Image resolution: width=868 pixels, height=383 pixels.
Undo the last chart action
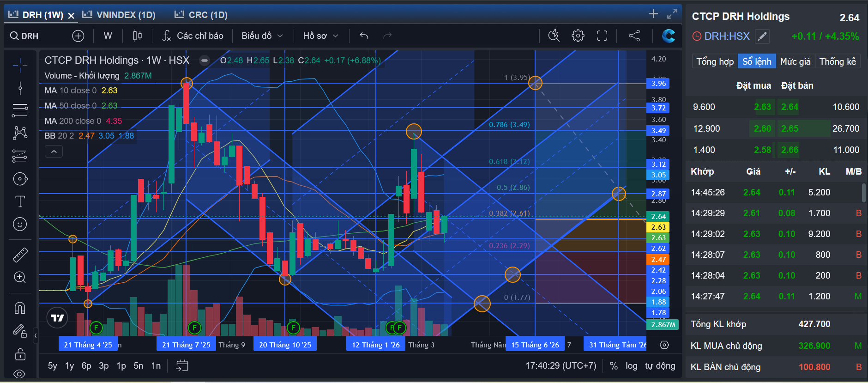pyautogui.click(x=364, y=36)
